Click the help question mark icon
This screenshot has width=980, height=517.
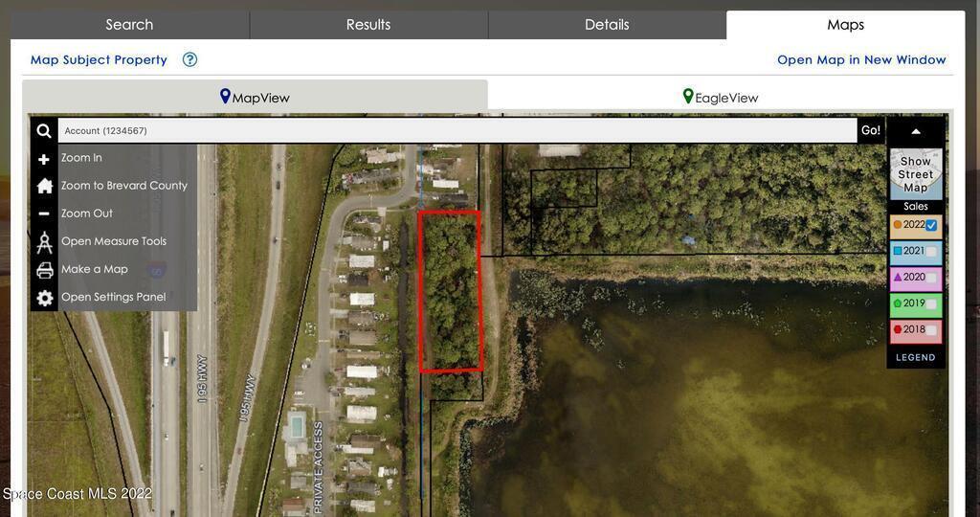(190, 60)
